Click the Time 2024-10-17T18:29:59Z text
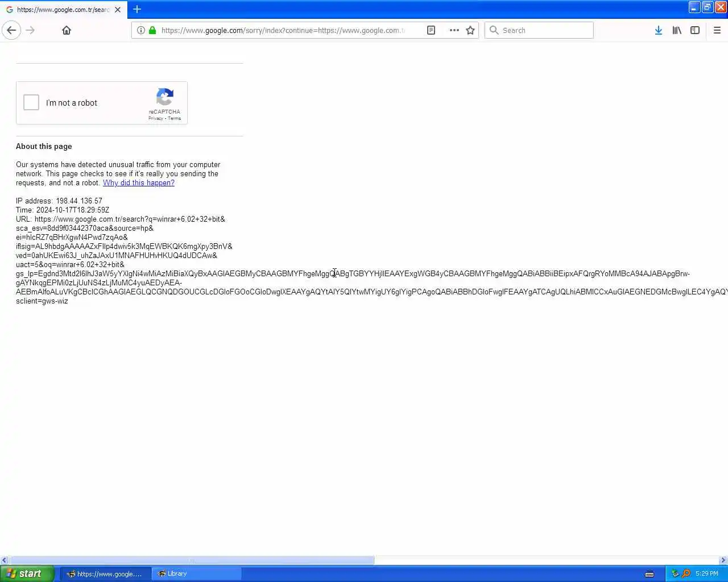 coord(63,210)
